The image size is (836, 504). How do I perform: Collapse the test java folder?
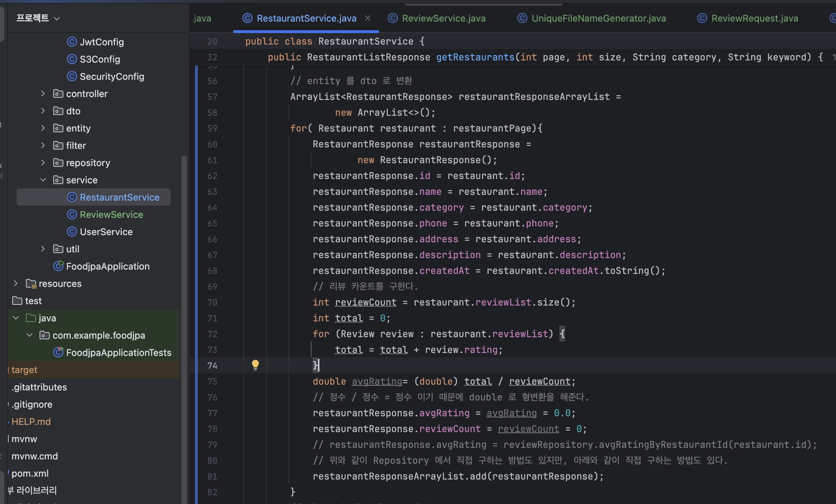tap(15, 318)
